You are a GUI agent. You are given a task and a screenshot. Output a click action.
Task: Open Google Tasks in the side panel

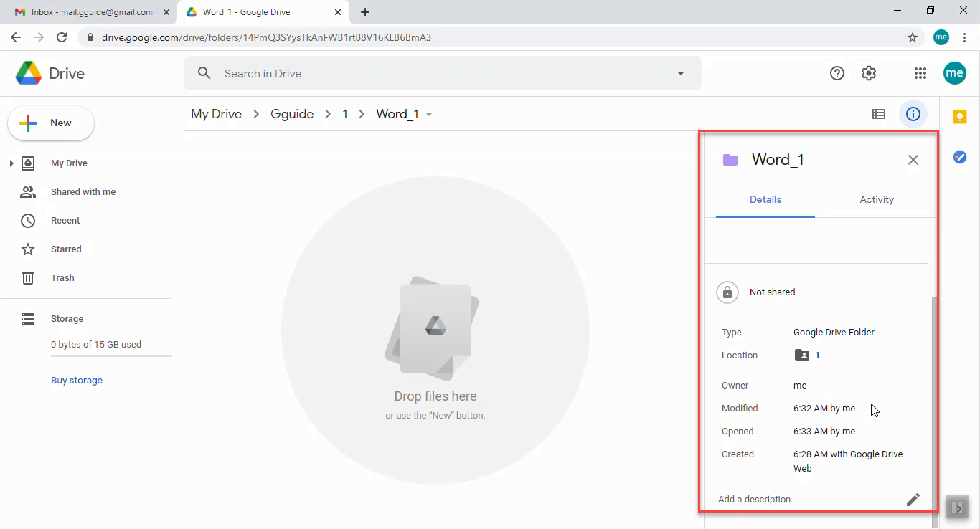coord(960,157)
